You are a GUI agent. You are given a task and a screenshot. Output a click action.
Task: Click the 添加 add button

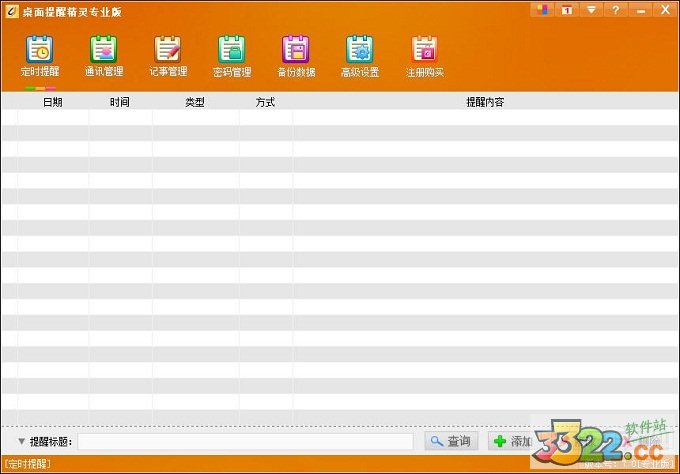511,441
